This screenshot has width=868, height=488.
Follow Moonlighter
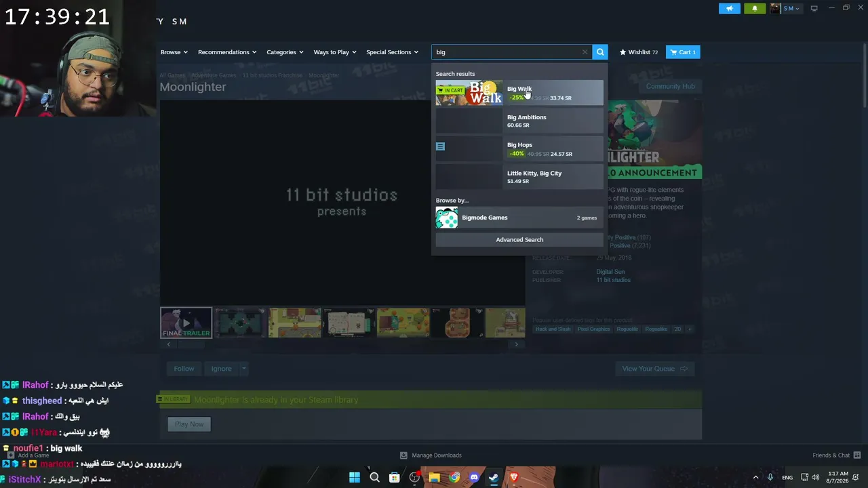click(x=184, y=369)
